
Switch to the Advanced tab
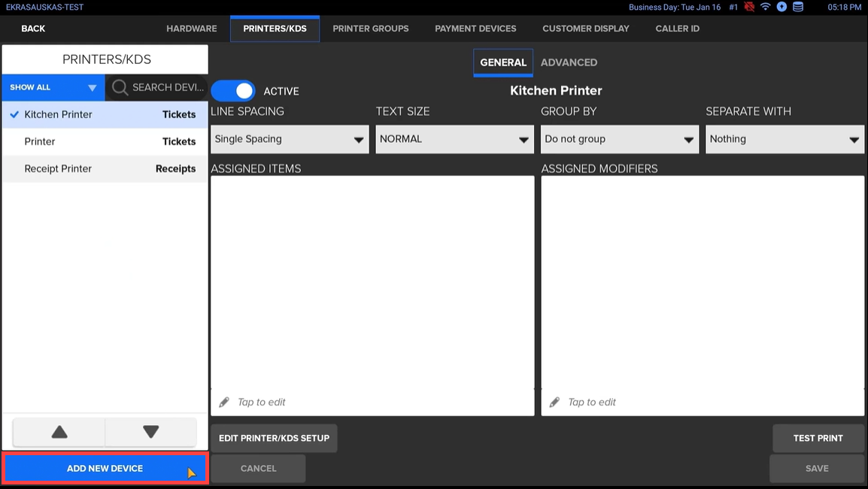(569, 62)
